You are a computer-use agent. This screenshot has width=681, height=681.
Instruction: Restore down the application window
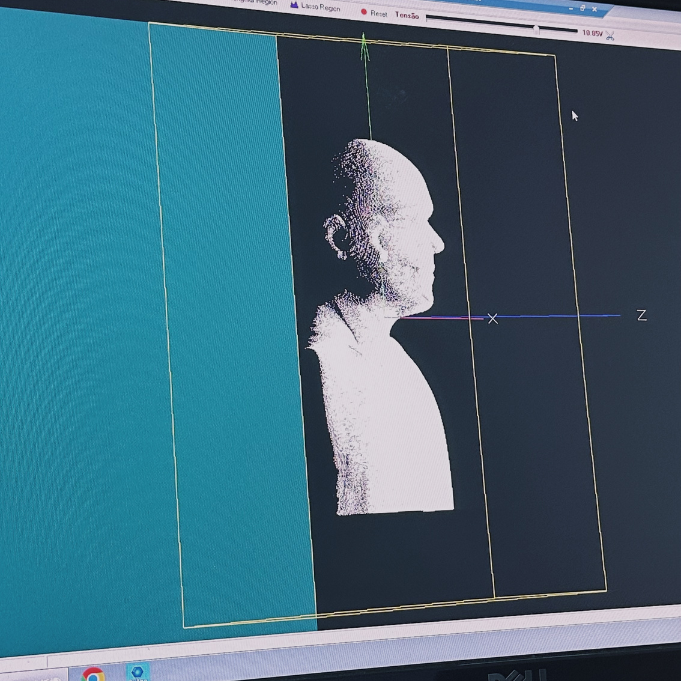coord(583,7)
